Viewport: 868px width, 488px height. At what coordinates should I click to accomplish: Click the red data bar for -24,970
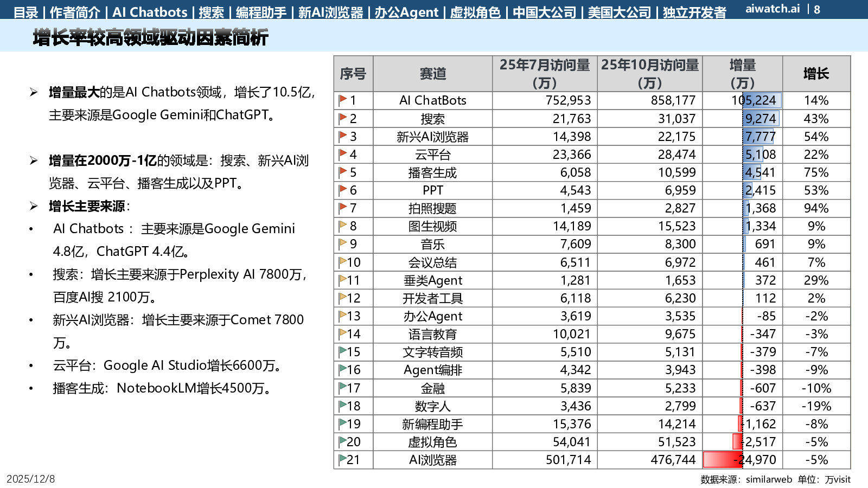[x=723, y=460]
